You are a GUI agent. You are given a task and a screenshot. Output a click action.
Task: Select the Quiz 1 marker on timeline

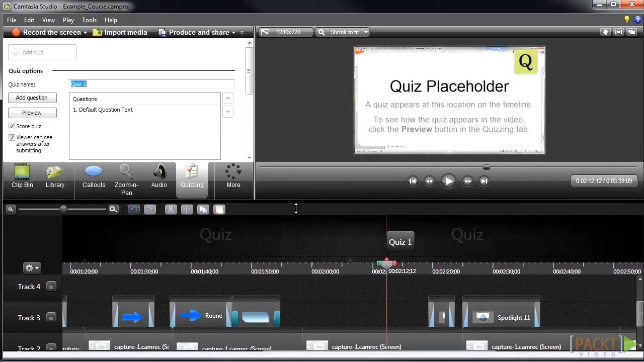(400, 242)
